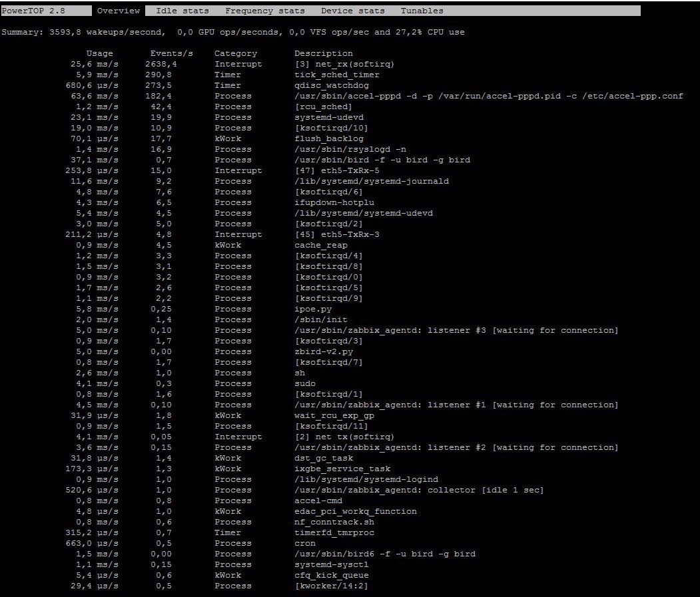Select the zabbix_agentd collector row
This screenshot has height=597, width=700.
(x=304, y=491)
